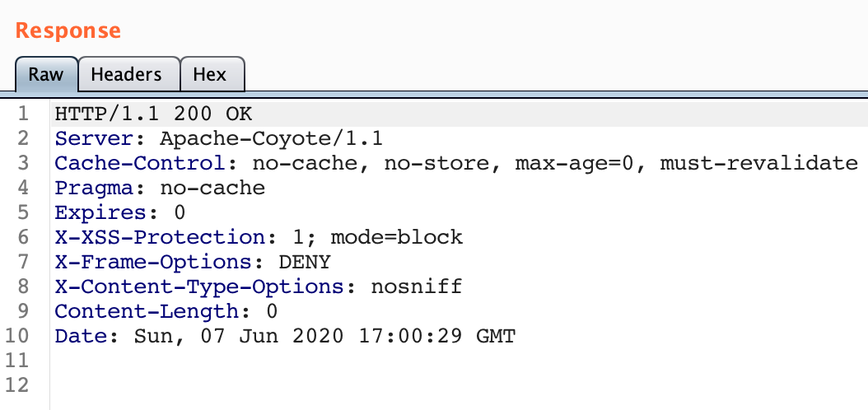The image size is (868, 410).
Task: Click the X-XSS-Protection header name
Action: pos(160,237)
